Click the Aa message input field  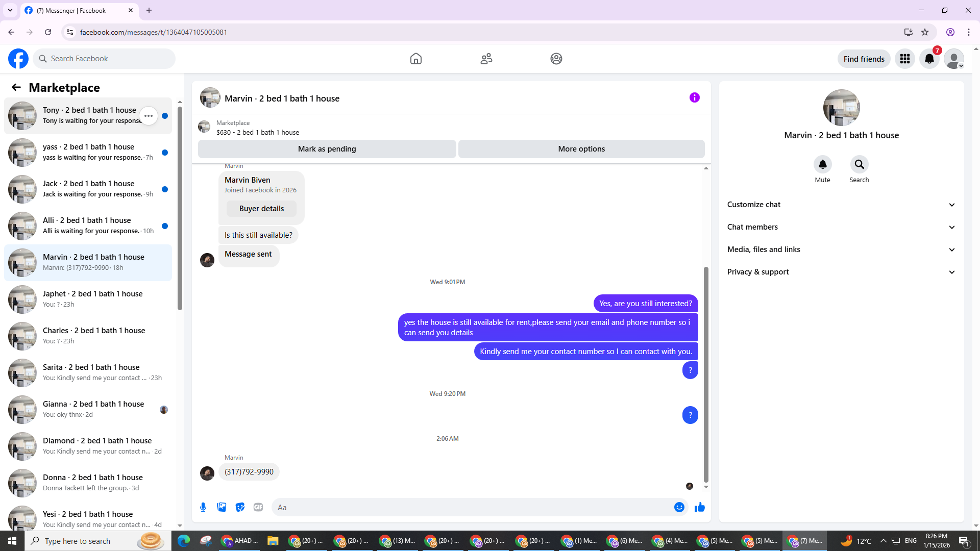(x=472, y=507)
